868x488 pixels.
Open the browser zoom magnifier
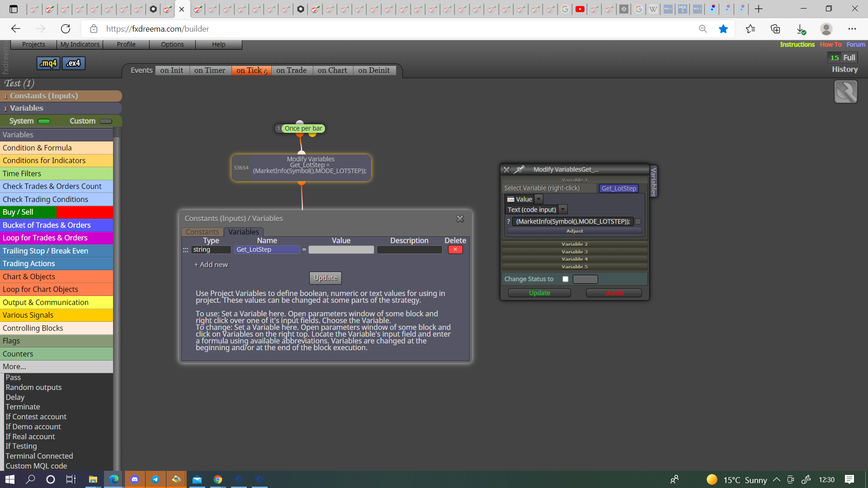[x=703, y=29]
